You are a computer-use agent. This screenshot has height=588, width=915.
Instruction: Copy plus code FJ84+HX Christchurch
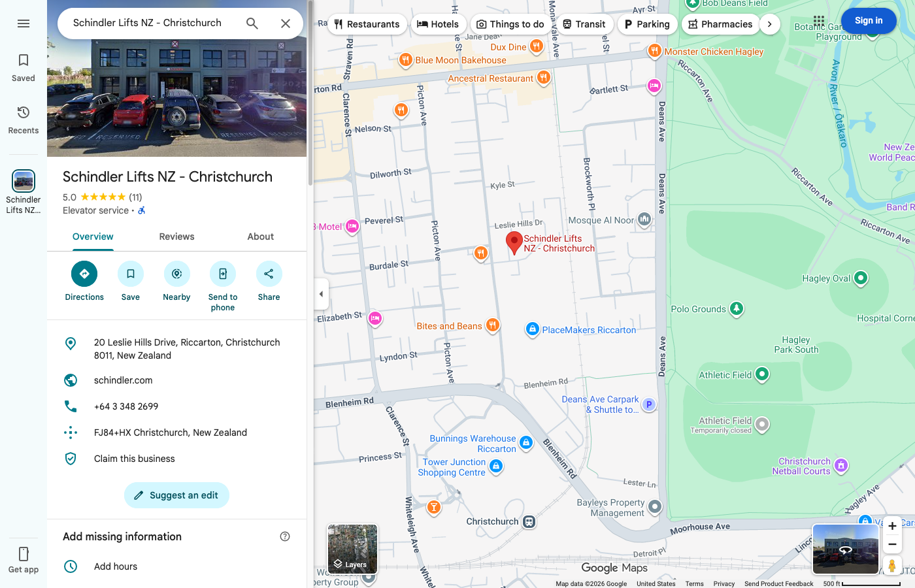pos(176,433)
